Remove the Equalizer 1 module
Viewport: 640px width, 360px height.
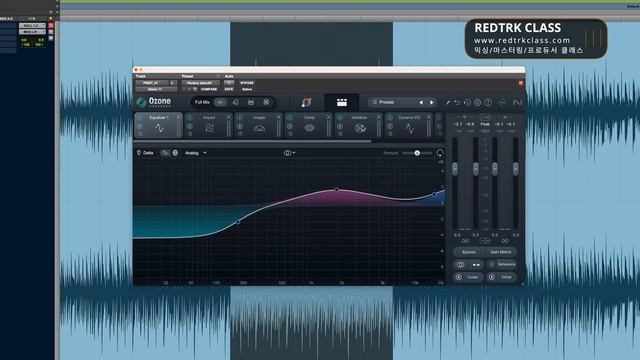[x=178, y=117]
